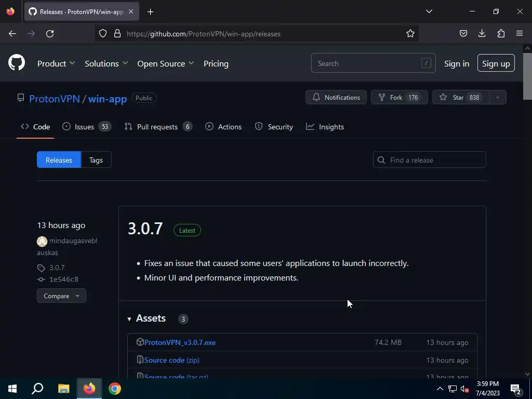Screen dimensions: 532x399
Task: Open Windows taskbar search
Action: (x=37, y=389)
